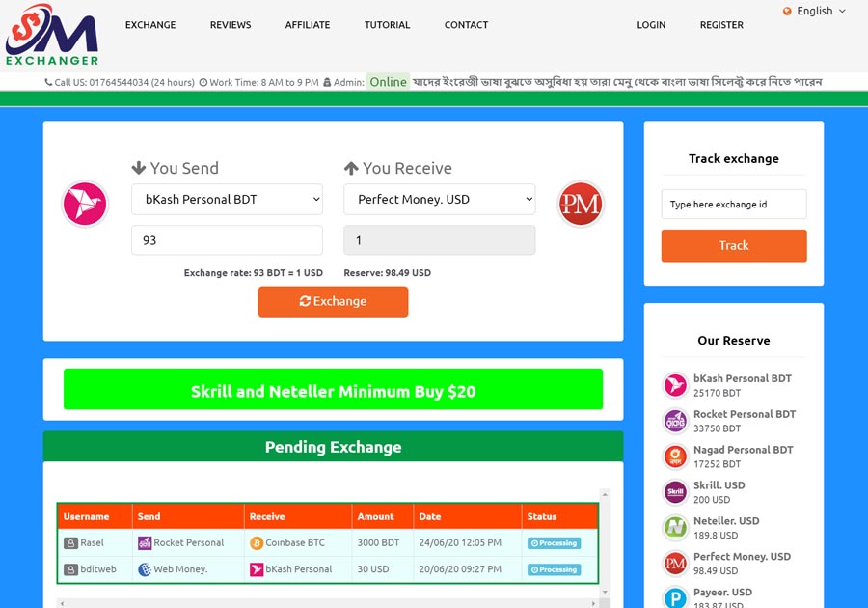Click the Rocket Personal BDT reserve icon
This screenshot has height=608, width=868.
675,421
